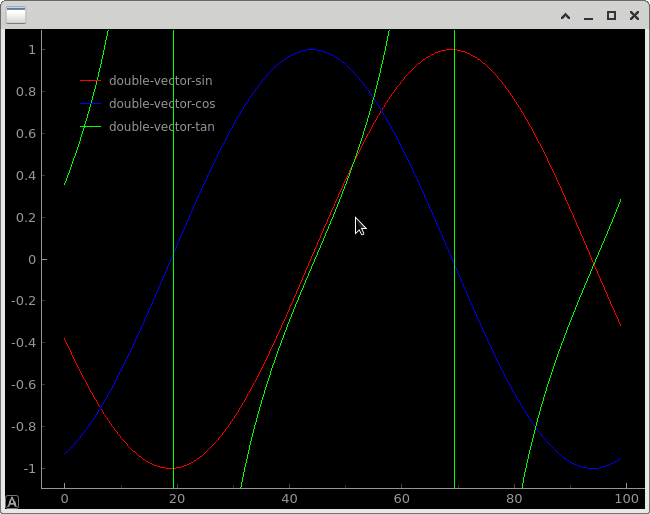Maximize the plot window
The height and width of the screenshot is (514, 650).
[x=611, y=16]
